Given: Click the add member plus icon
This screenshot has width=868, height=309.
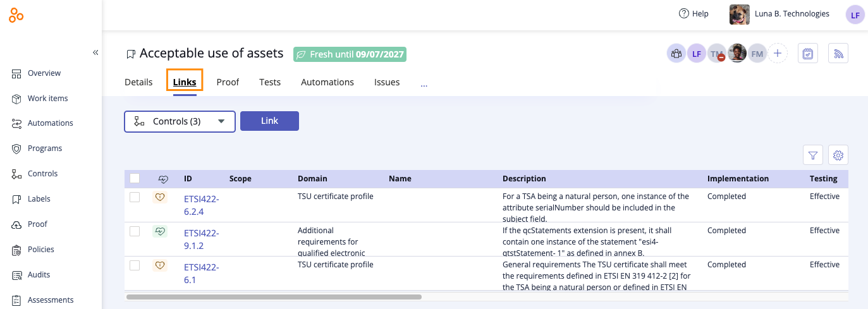Looking at the screenshot, I should (x=778, y=54).
